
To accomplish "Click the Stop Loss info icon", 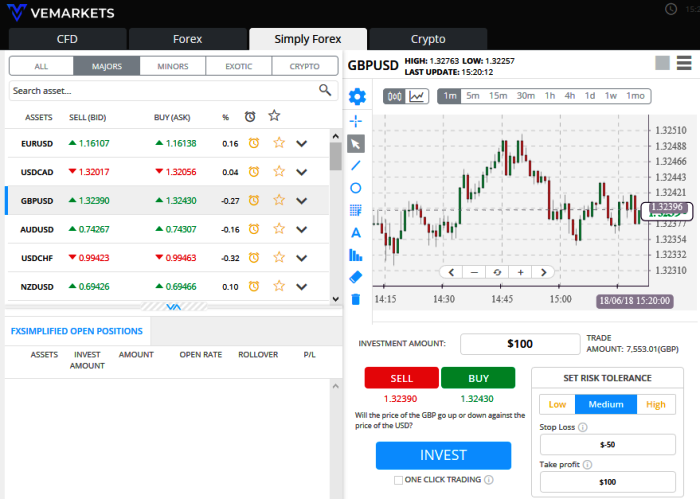I will 583,427.
